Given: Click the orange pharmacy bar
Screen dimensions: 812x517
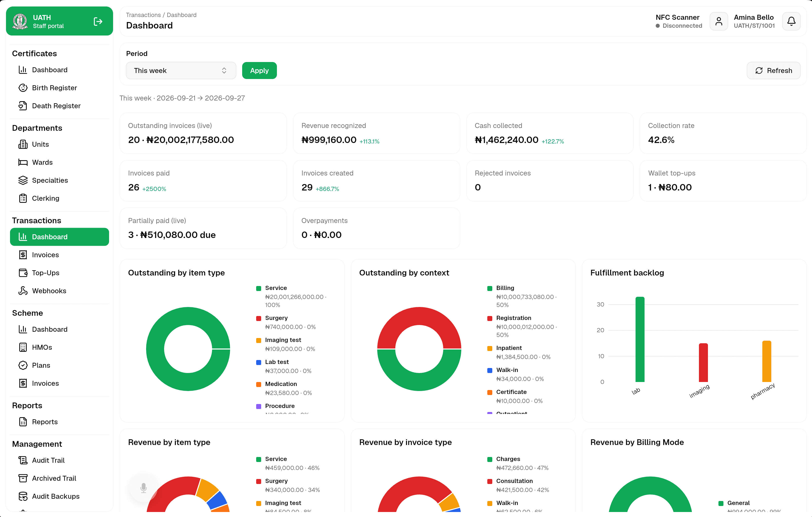Looking at the screenshot, I should point(766,361).
